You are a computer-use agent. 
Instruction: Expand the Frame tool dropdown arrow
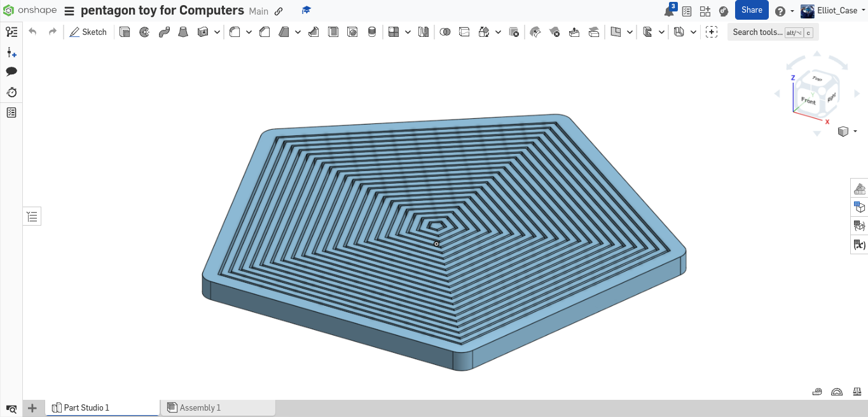662,32
